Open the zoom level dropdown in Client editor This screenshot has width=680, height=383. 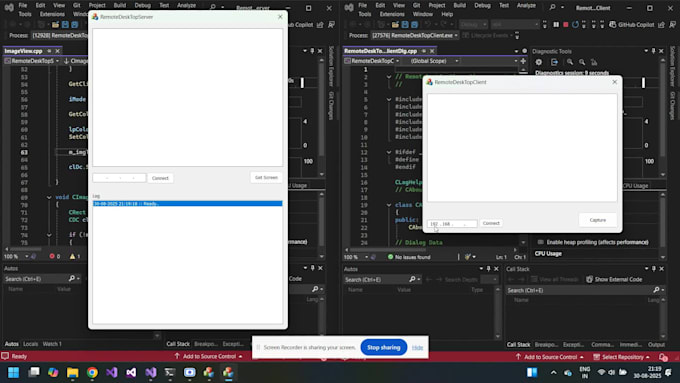[366, 257]
